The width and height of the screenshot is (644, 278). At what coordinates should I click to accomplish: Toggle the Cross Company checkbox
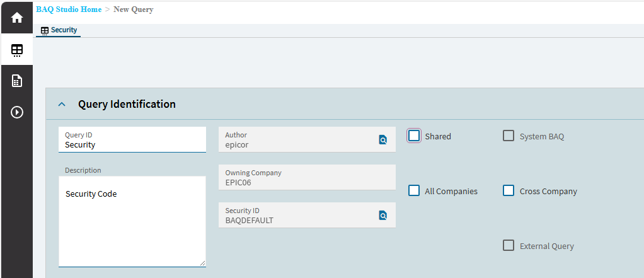coord(509,190)
